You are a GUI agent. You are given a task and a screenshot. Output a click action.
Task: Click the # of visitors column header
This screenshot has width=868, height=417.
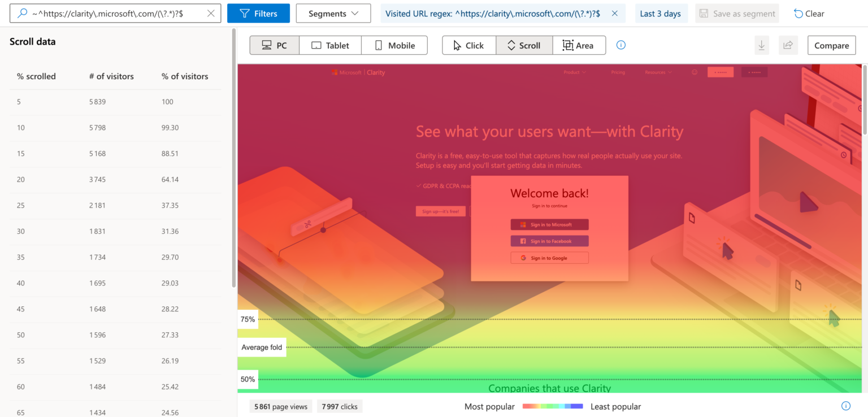(111, 76)
